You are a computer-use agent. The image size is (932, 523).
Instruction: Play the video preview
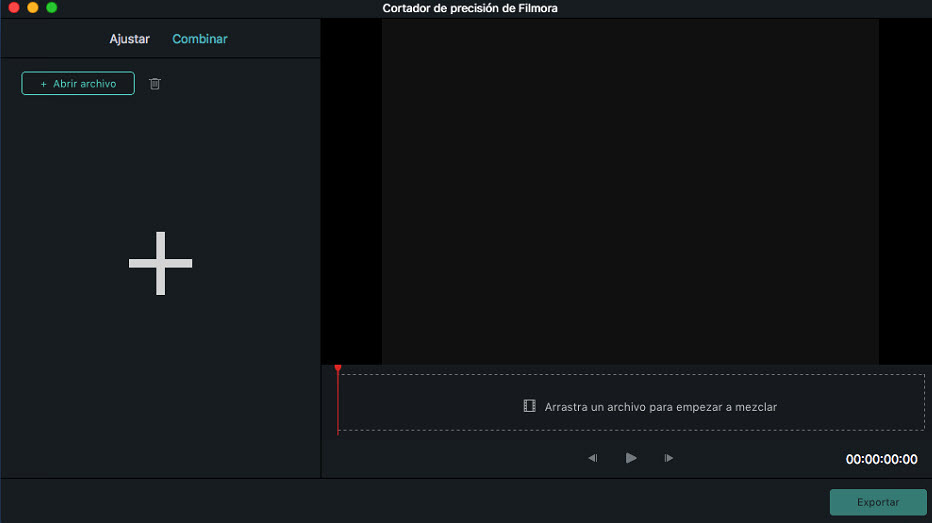point(631,458)
